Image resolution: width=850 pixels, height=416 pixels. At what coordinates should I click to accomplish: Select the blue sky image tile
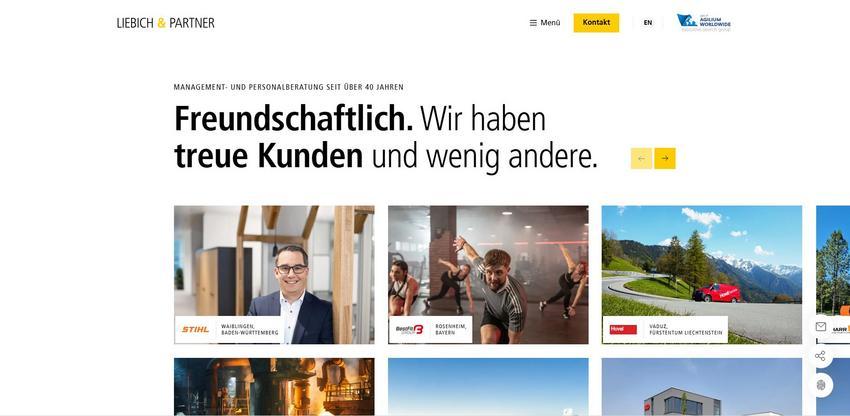point(488,387)
